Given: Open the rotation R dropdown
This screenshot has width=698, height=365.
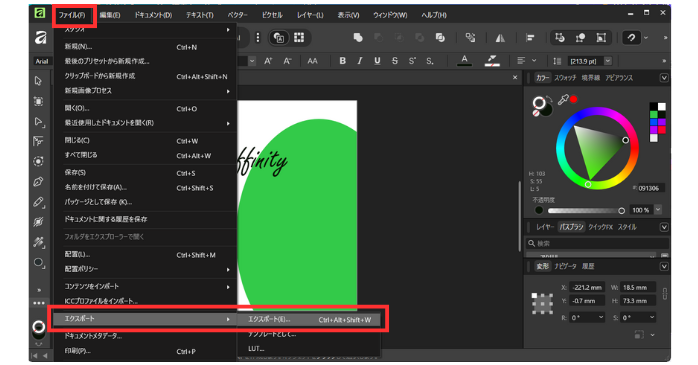Looking at the screenshot, I should (x=601, y=317).
